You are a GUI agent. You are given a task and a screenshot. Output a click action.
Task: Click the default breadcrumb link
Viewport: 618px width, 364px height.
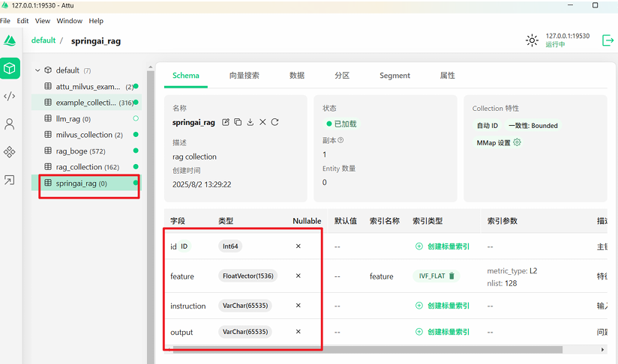point(43,40)
